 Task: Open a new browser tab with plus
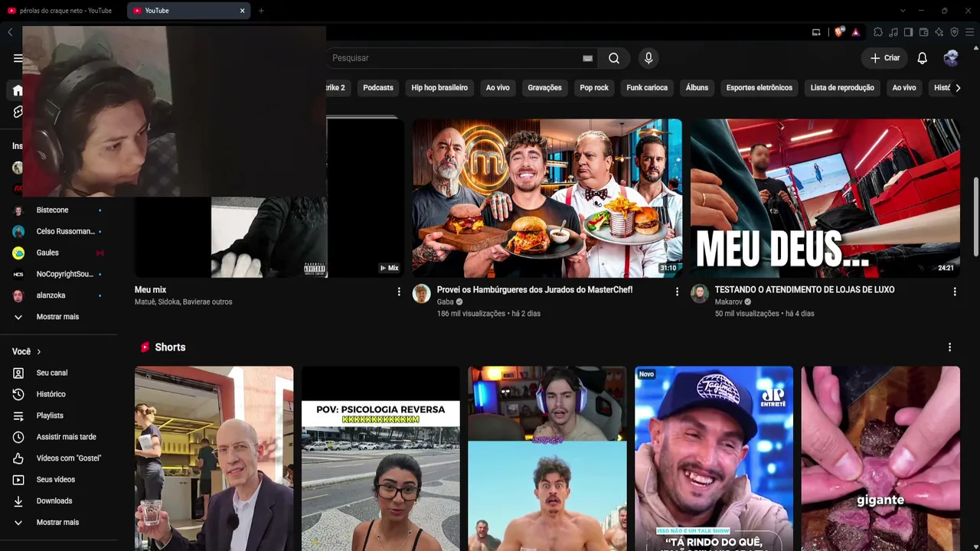point(261,11)
